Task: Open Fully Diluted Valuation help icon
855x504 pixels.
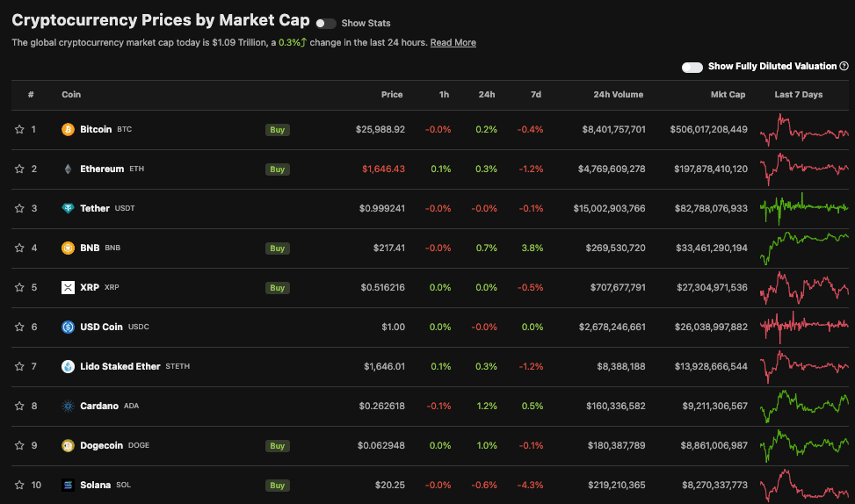Action: [844, 66]
